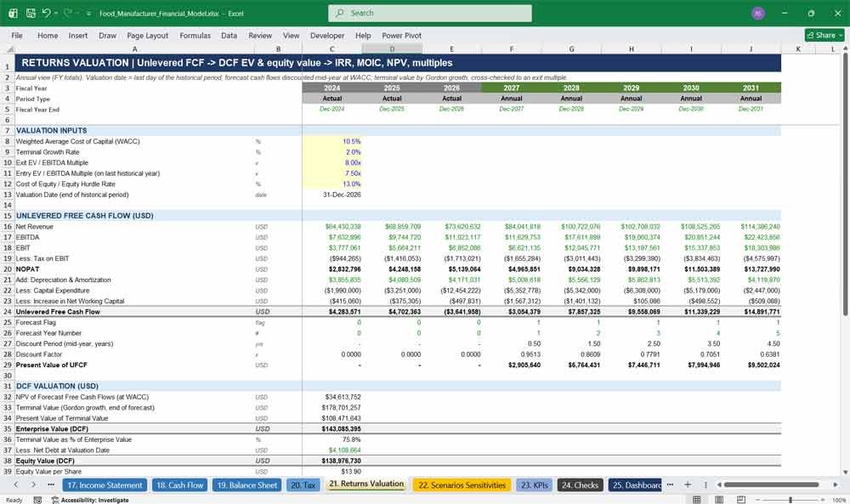The height and width of the screenshot is (504, 850).
Task: Select the Entry EV/EBITDA Multiple cell 7.50x
Action: coord(331,173)
